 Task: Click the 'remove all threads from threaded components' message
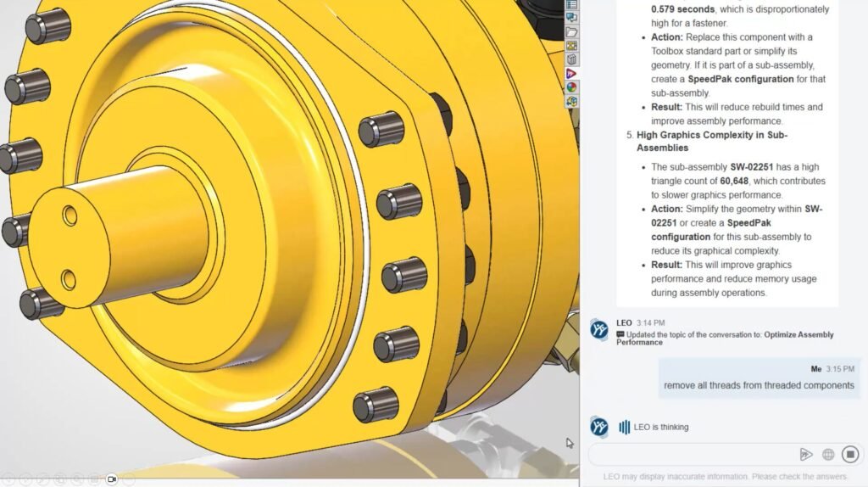coord(759,385)
